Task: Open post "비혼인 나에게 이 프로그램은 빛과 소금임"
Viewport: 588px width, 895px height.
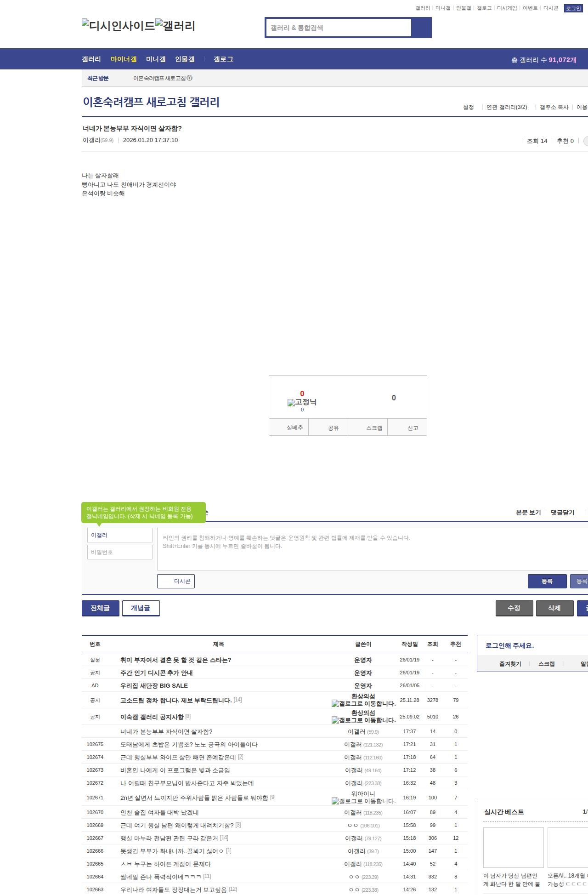Action: 175,770
